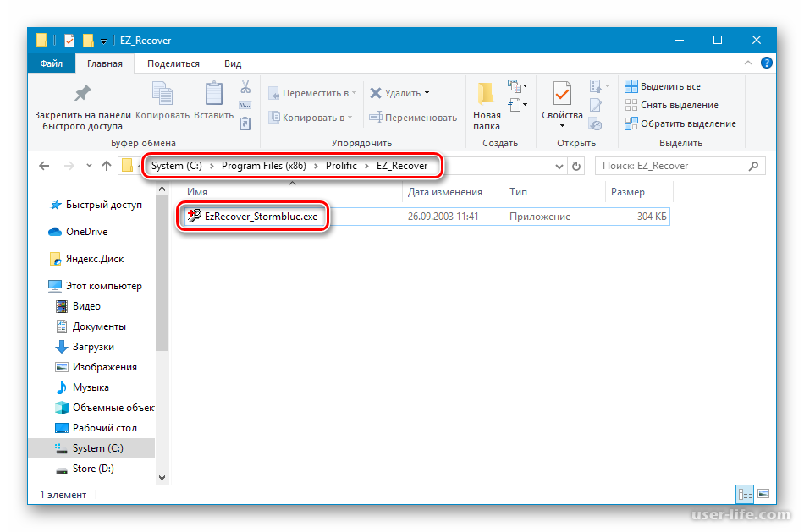Open Изображения in the sidebar
804x532 pixels.
[x=96, y=367]
